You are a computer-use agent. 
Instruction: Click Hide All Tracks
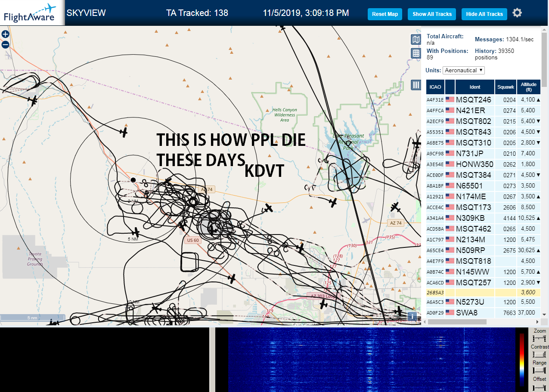pos(484,14)
